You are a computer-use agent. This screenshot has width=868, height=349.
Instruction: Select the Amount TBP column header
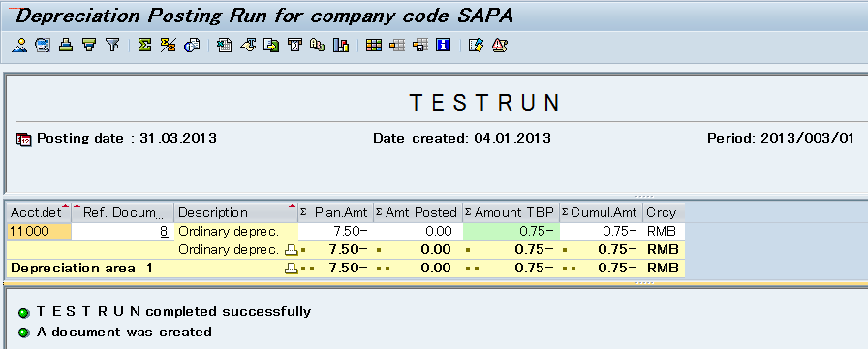(x=511, y=212)
